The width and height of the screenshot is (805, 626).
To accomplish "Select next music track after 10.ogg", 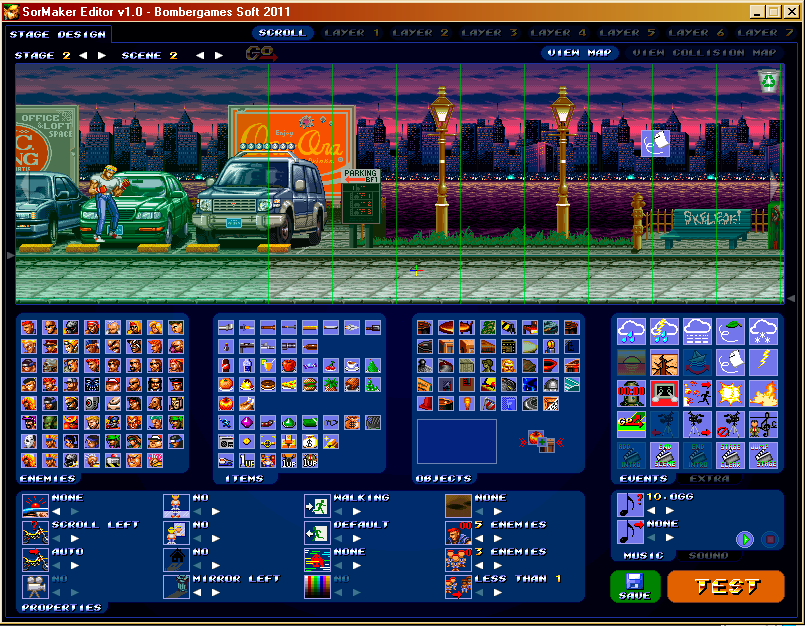I will [670, 510].
